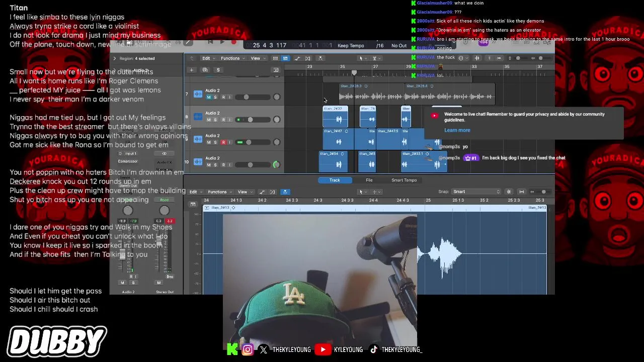The image size is (644, 362).
Task: Switch to the File tab in editor
Action: [x=369, y=180]
